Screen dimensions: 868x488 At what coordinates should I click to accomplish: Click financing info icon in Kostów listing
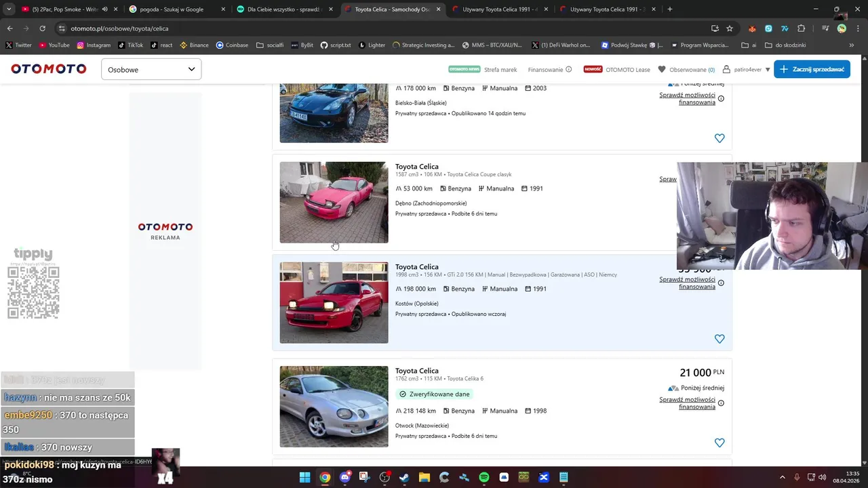coord(721,283)
